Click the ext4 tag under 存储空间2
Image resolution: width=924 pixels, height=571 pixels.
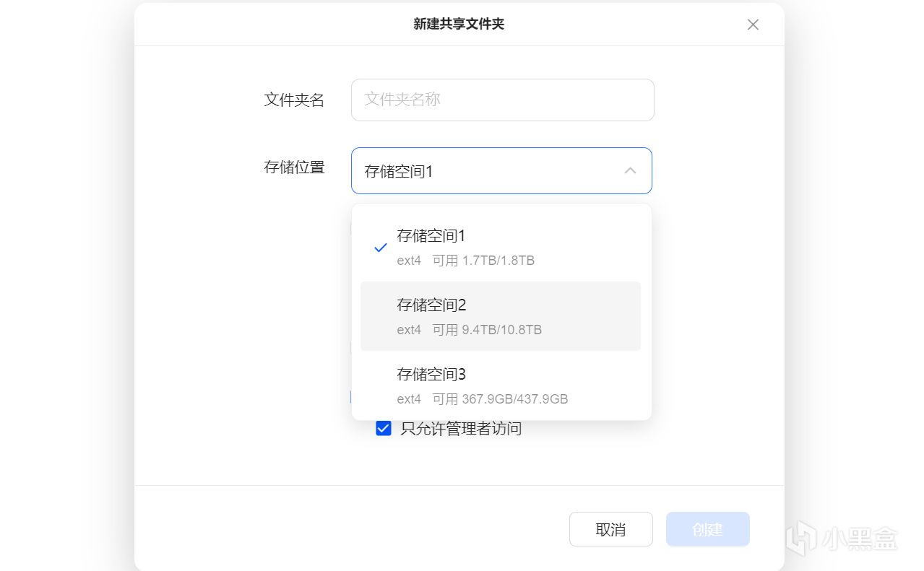(409, 330)
